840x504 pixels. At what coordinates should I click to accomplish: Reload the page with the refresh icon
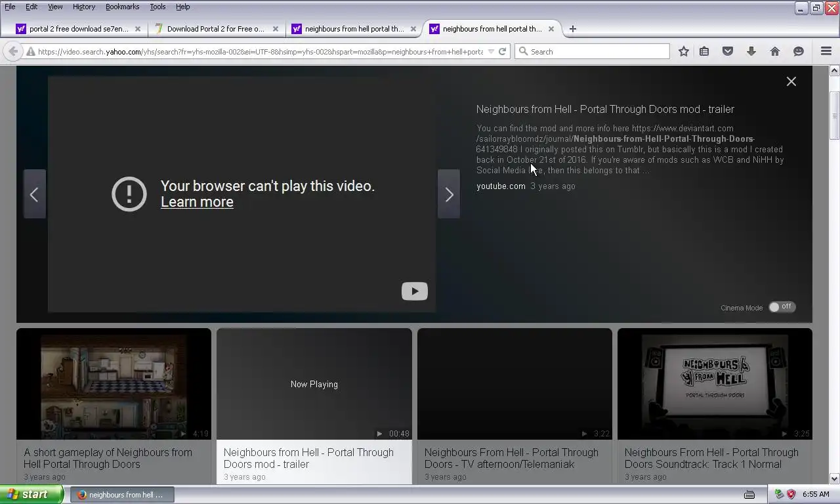pos(502,51)
